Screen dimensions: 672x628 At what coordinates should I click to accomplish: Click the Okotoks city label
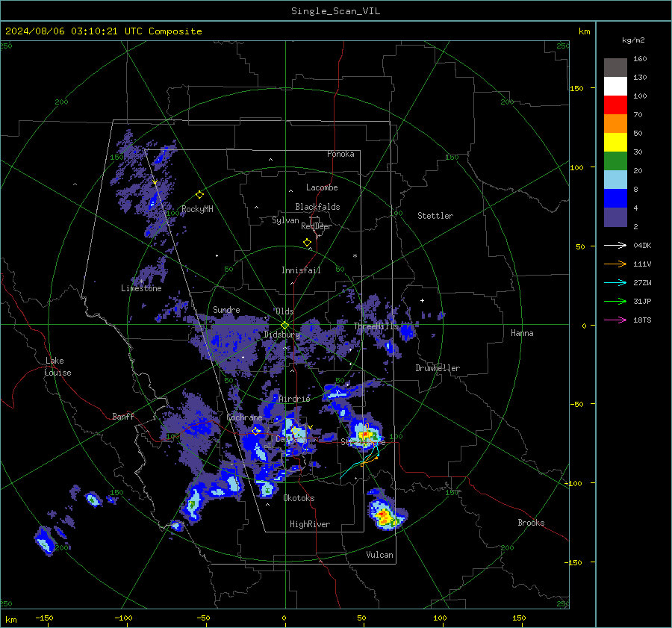299,498
